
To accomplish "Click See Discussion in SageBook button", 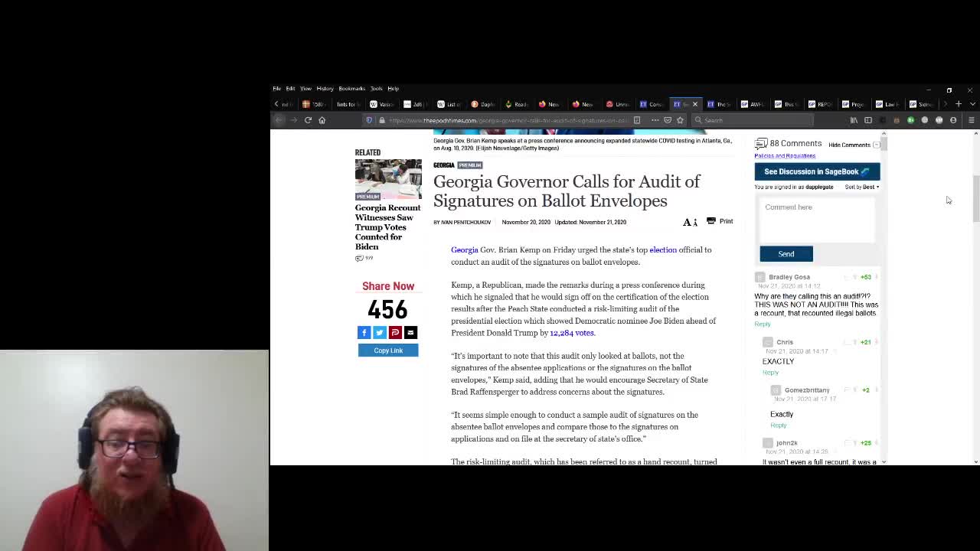I will [x=817, y=171].
